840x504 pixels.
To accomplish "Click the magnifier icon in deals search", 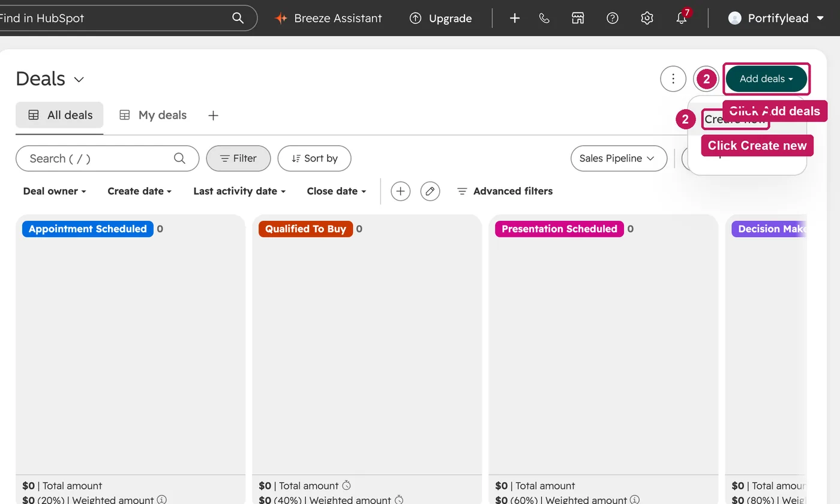I will (179, 158).
